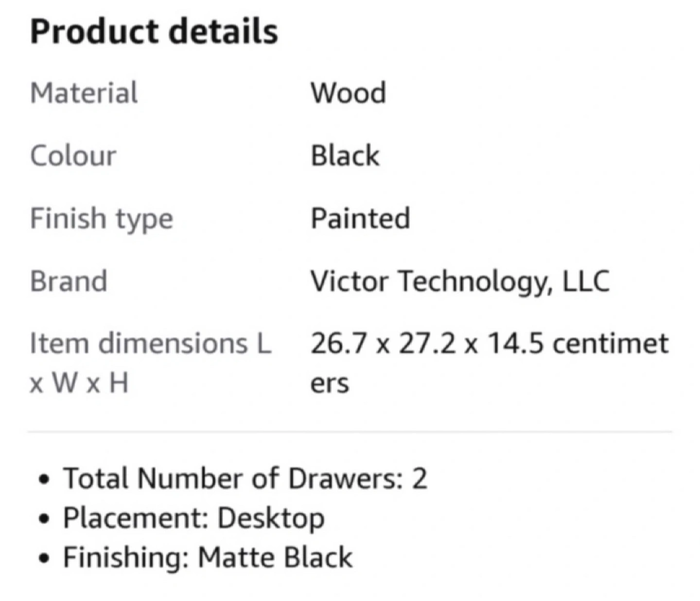700x601 pixels.
Task: Click the Painted finish value
Action: (360, 218)
